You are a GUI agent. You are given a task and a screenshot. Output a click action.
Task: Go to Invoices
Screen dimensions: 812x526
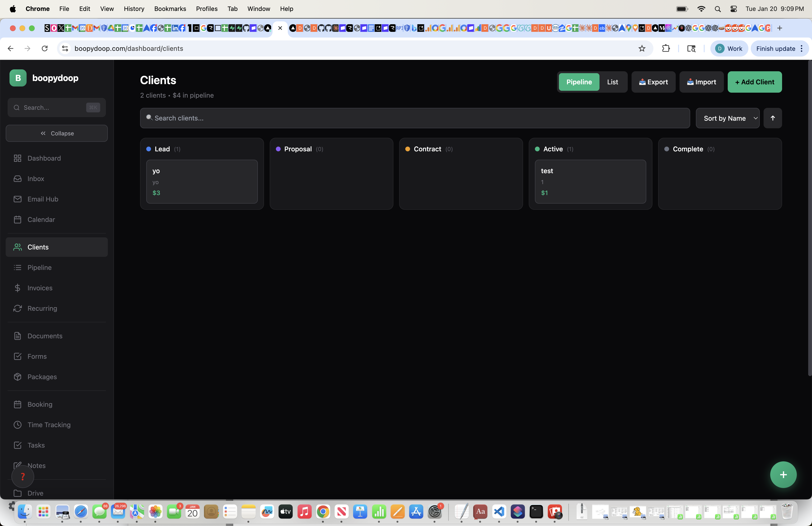pos(40,288)
